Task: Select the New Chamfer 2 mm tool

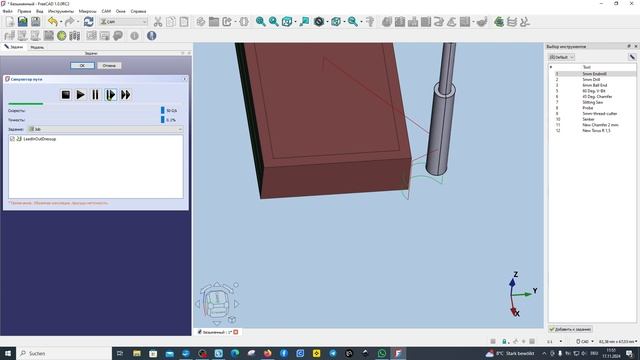Action: pyautogui.click(x=592, y=125)
